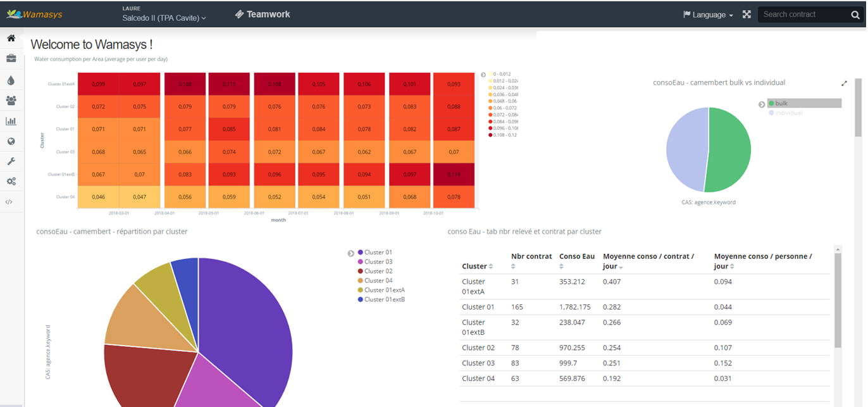
Task: Click the Conso Eau value 569.876
Action: coord(572,379)
